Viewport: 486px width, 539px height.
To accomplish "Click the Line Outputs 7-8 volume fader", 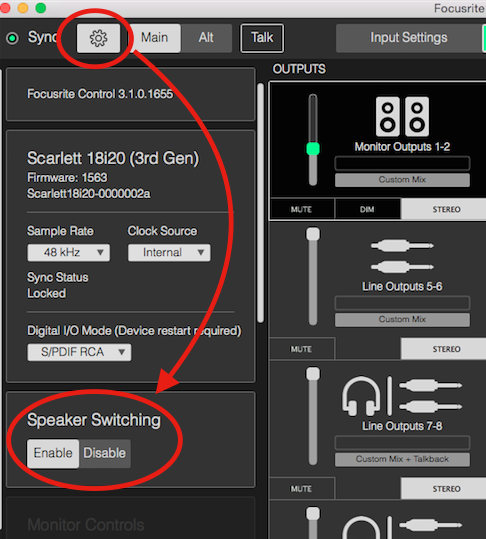I will tap(313, 374).
